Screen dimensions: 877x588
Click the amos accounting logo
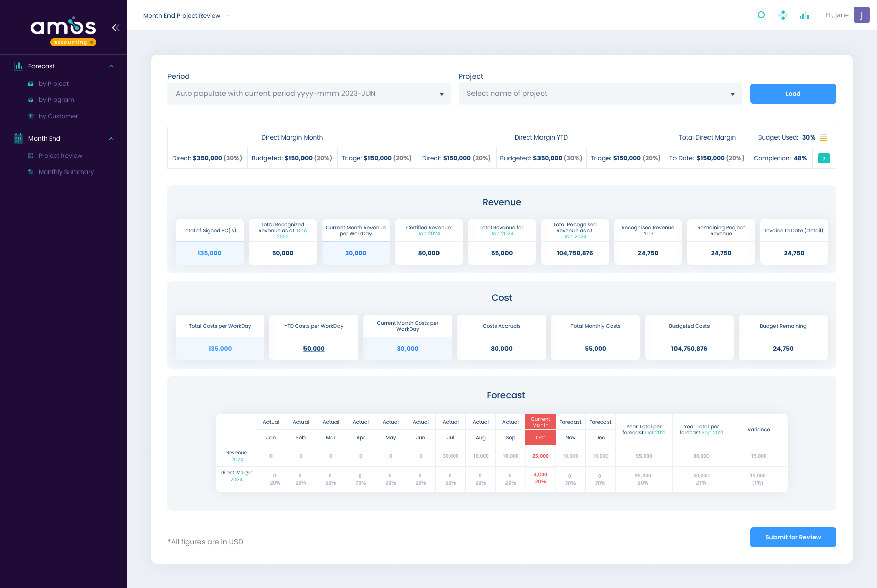click(63, 30)
